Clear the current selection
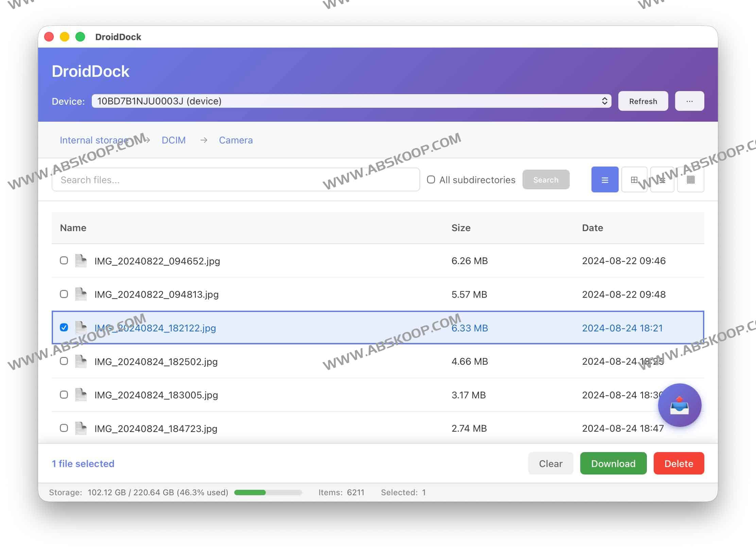Image resolution: width=756 pixels, height=552 pixels. (550, 463)
